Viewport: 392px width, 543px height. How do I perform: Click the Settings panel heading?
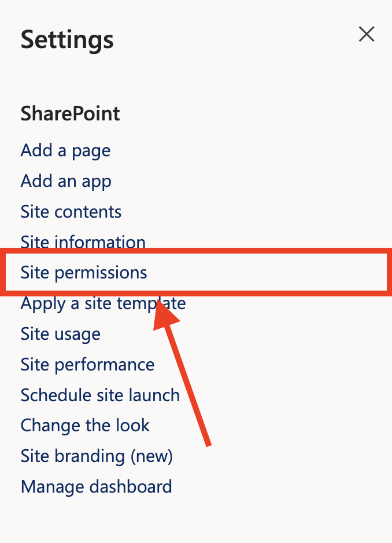point(66,39)
